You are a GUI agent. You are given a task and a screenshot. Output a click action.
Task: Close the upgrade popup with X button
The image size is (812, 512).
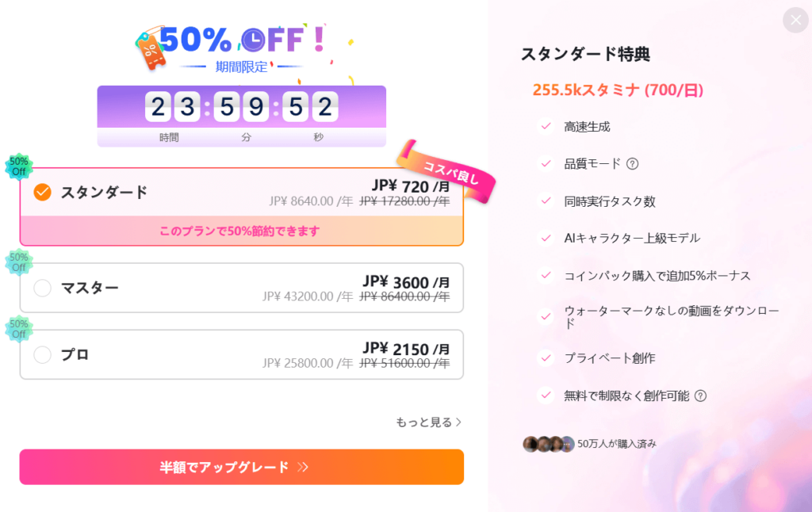(x=795, y=20)
